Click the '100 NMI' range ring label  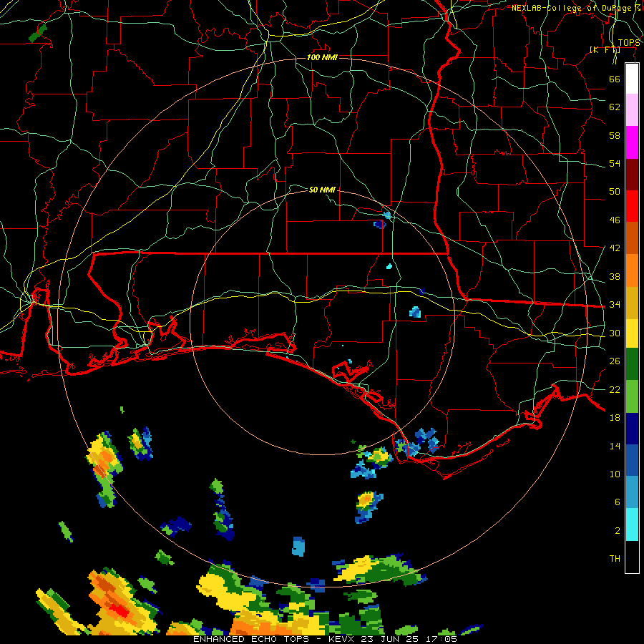click(x=322, y=57)
